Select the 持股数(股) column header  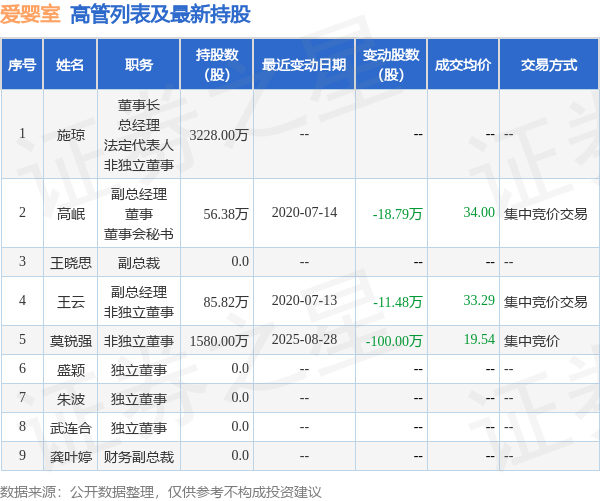coord(217,64)
